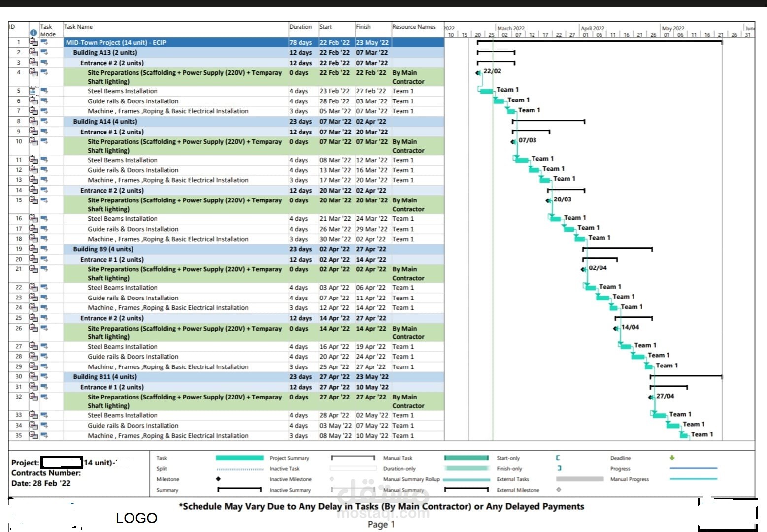Click the Indicators info icon in the column header
The height and width of the screenshot is (532, 767).
coord(33,33)
